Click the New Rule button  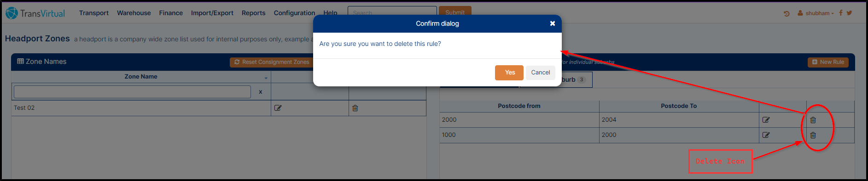click(x=828, y=62)
